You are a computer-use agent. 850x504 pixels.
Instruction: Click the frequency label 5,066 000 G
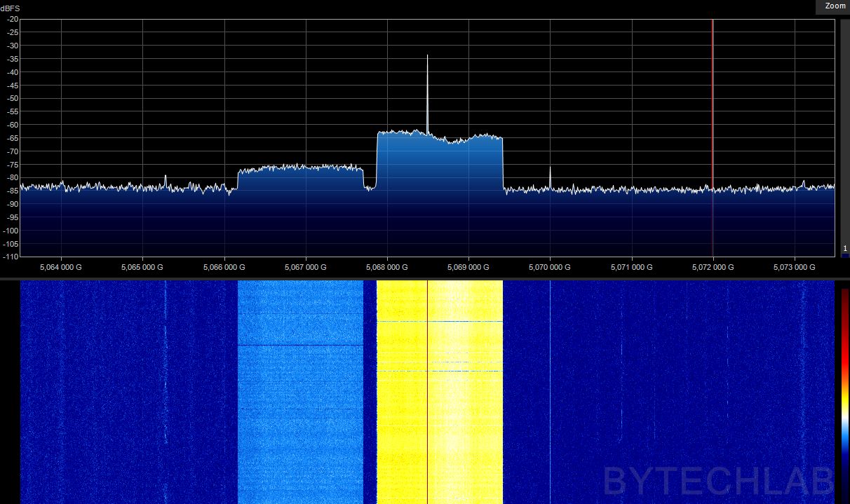(224, 267)
